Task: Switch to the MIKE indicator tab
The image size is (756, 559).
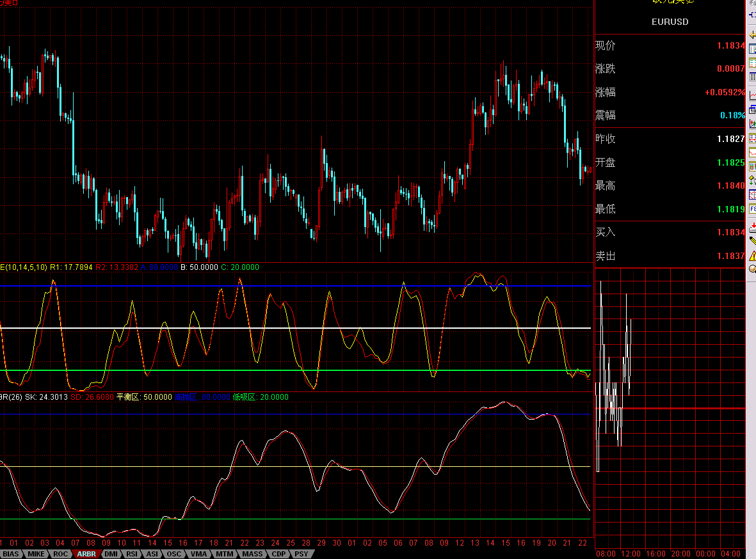Action: coord(36,554)
